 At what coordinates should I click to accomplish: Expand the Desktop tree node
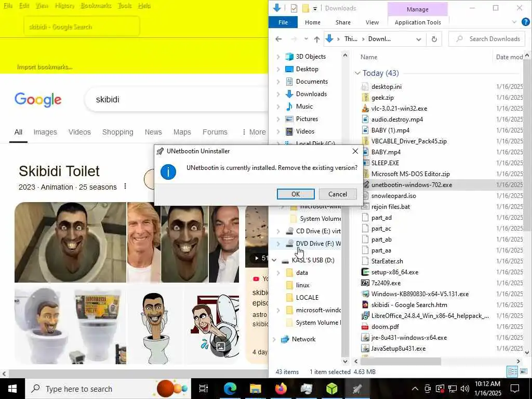click(x=278, y=69)
